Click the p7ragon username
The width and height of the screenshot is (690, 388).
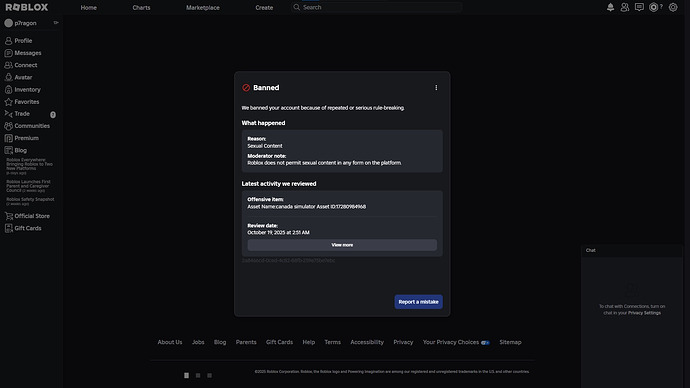(26, 23)
